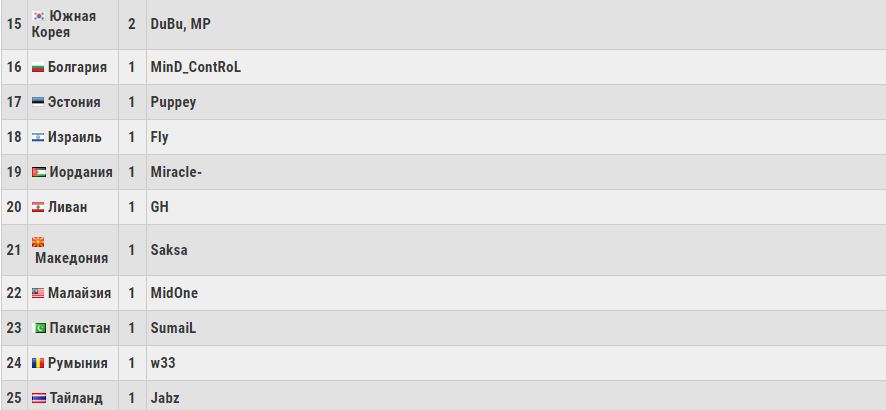The height and width of the screenshot is (410, 886).
Task: Open the Эстония country link
Action: pyautogui.click(x=73, y=103)
